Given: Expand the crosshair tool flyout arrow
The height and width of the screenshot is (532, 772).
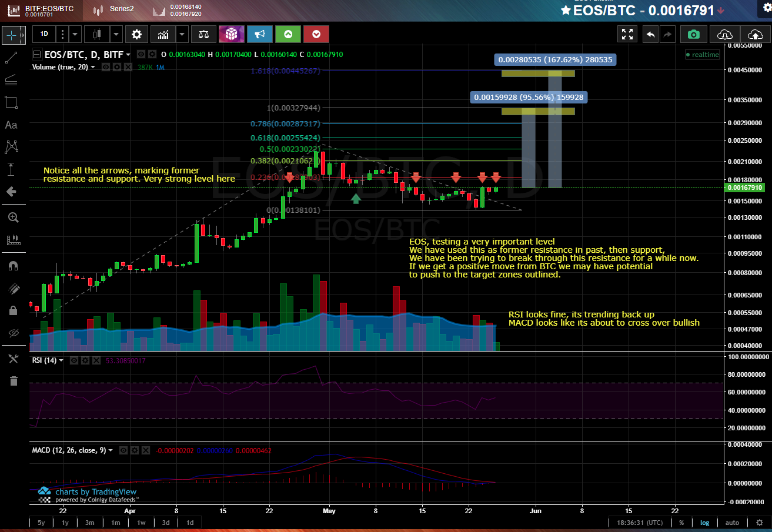Looking at the screenshot, I should 23,35.
